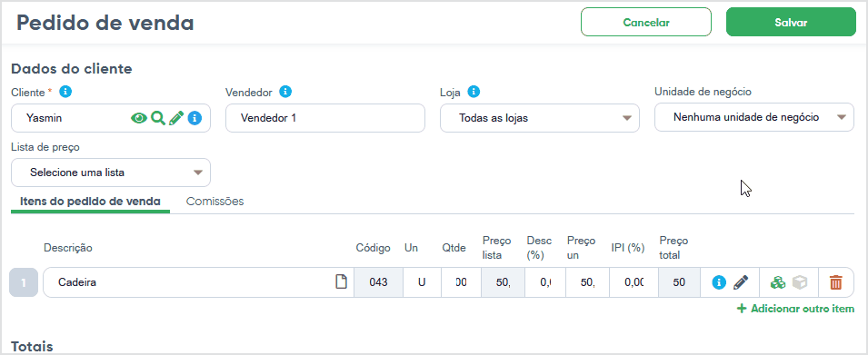Edit the Cadeira item with the dark pencil
868x355 pixels.
pyautogui.click(x=740, y=282)
